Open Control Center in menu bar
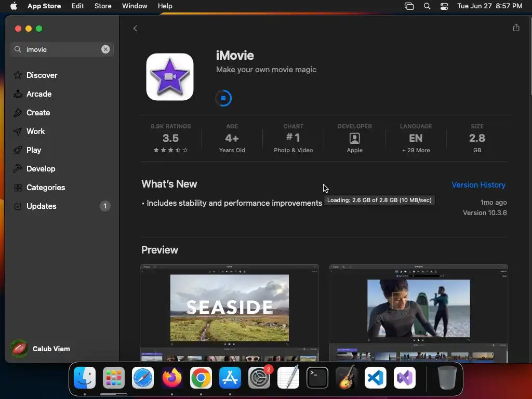 pyautogui.click(x=444, y=6)
